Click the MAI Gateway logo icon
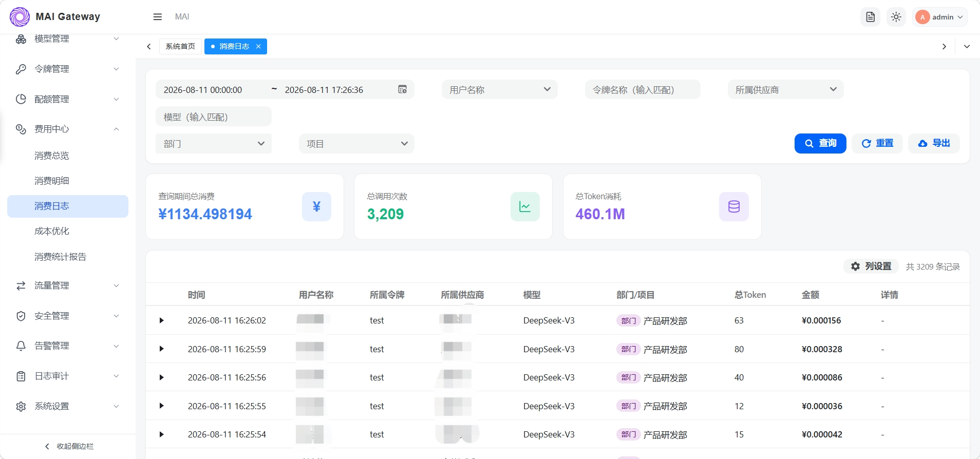This screenshot has height=459, width=980. click(20, 17)
